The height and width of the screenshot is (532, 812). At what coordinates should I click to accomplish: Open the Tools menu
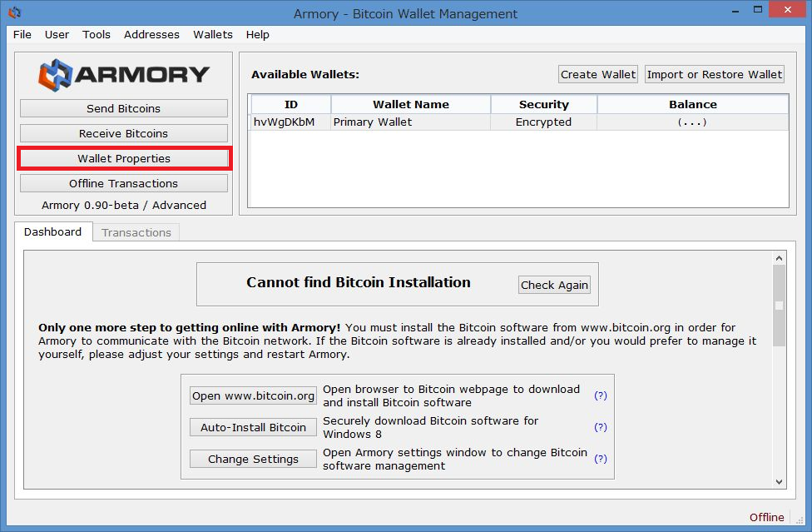click(97, 35)
